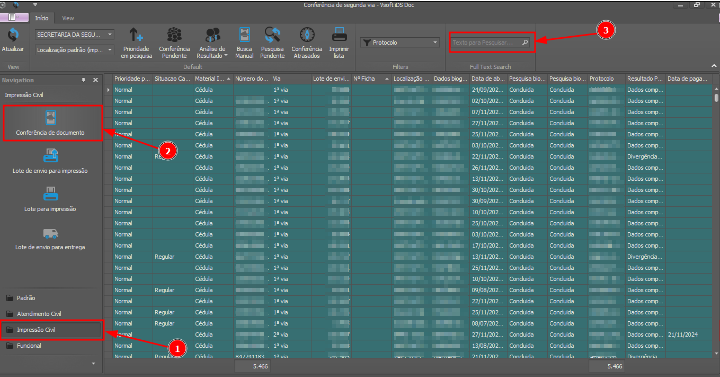
Task: Click the first row indicator arrow
Action: pyautogui.click(x=108, y=90)
